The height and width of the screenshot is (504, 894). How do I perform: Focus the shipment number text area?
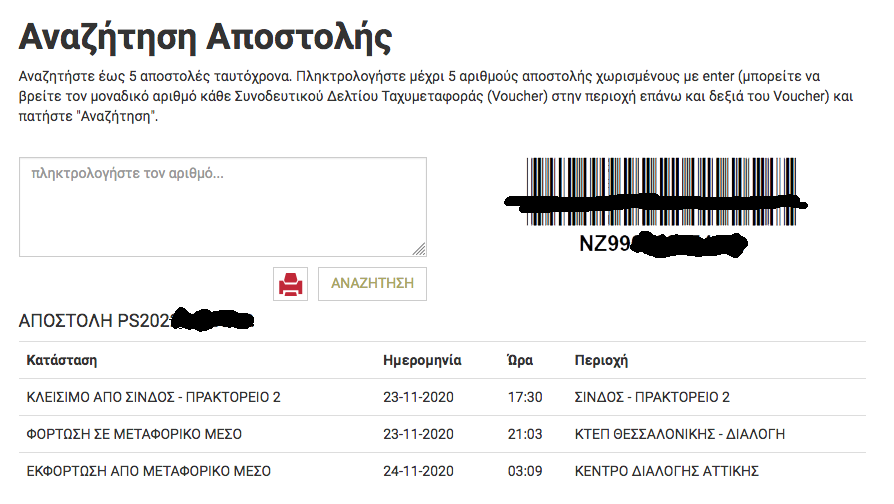tap(222, 206)
